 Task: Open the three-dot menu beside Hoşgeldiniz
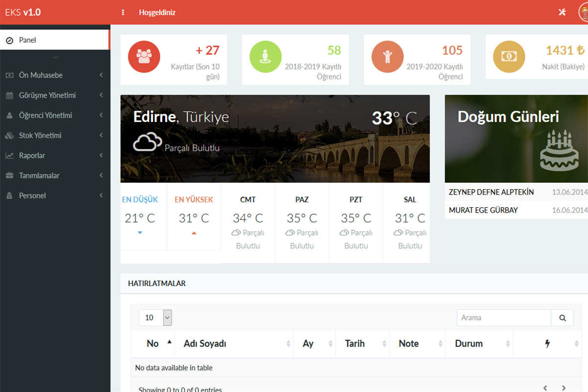tap(123, 12)
